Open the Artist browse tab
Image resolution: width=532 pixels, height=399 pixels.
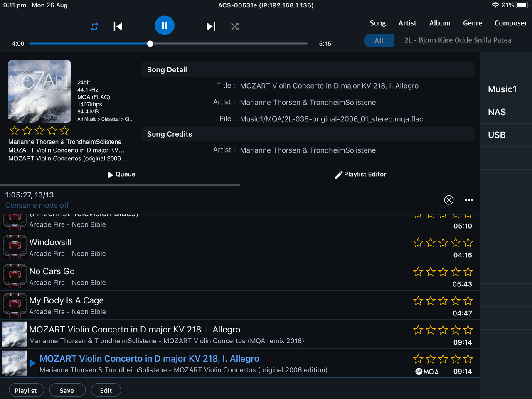coord(407,23)
